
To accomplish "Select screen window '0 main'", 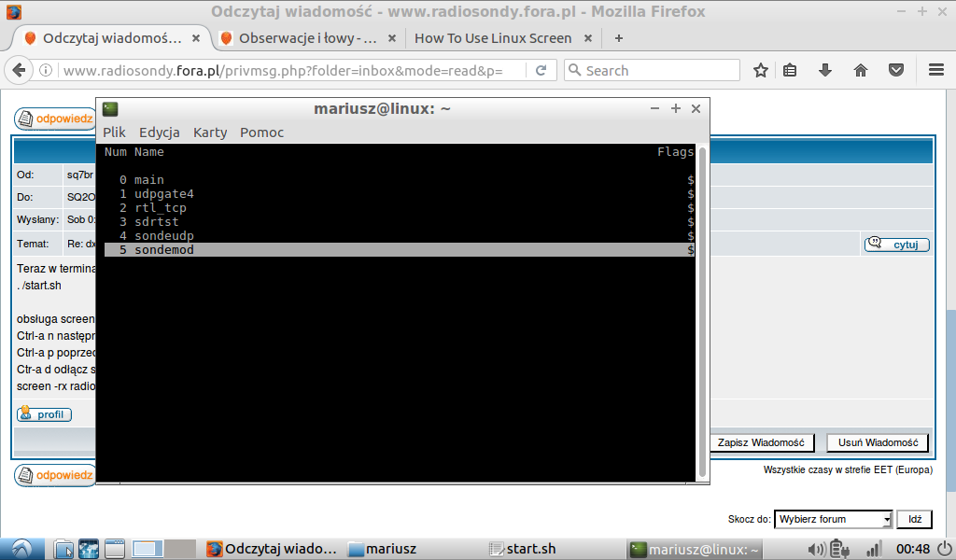I will pyautogui.click(x=400, y=180).
